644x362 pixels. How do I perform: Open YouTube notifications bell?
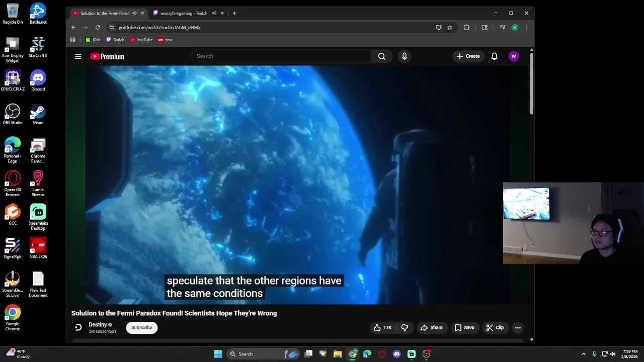[x=494, y=56]
